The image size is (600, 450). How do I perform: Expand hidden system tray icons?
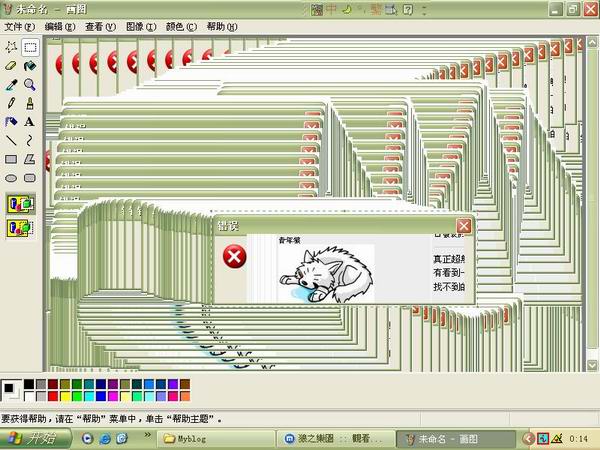coord(529,438)
